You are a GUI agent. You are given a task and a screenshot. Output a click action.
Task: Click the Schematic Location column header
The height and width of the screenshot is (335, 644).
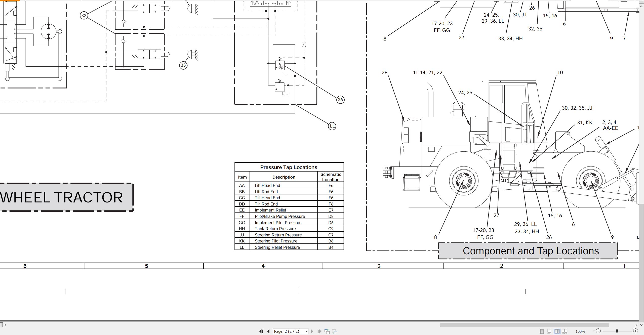point(331,177)
